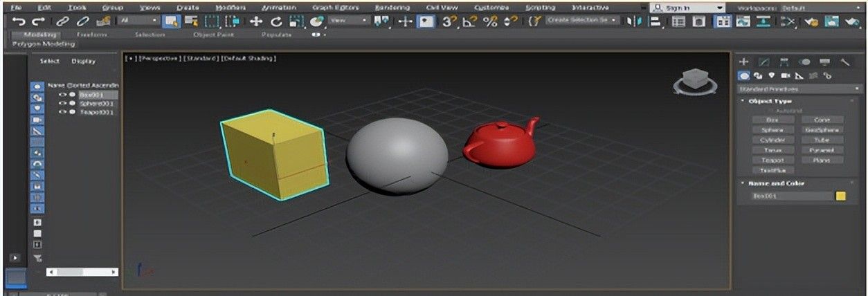Click the Redo arrow icon
Screen dimensions: 868x296
38,22
